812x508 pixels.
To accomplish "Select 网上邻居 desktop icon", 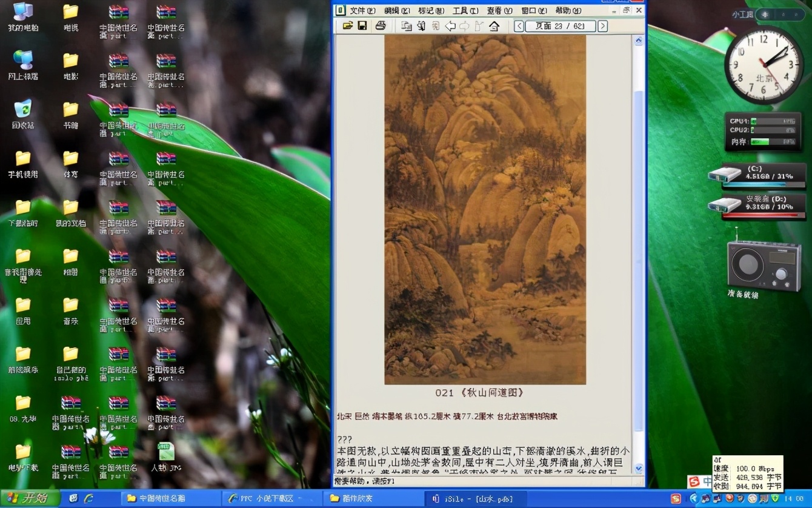I will pyautogui.click(x=23, y=66).
